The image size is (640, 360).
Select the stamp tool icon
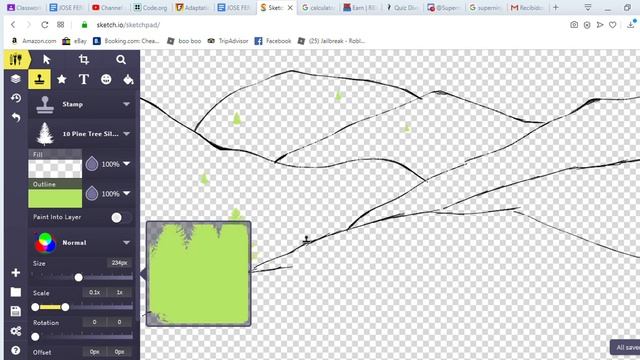coord(39,79)
